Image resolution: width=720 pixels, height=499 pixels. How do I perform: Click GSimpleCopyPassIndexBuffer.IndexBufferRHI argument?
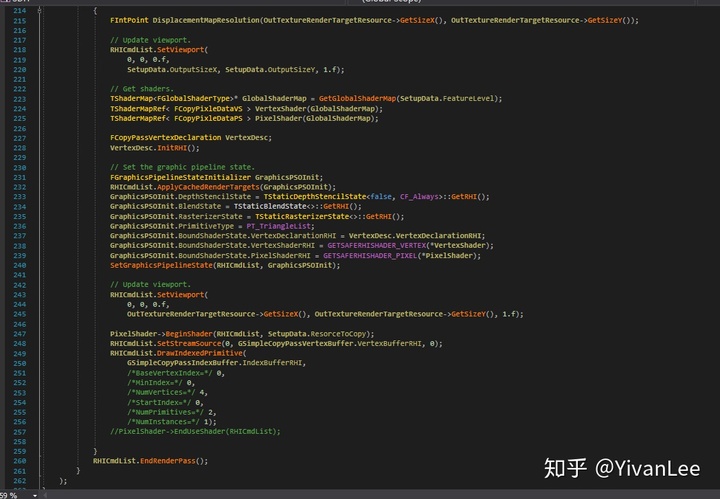214,363
